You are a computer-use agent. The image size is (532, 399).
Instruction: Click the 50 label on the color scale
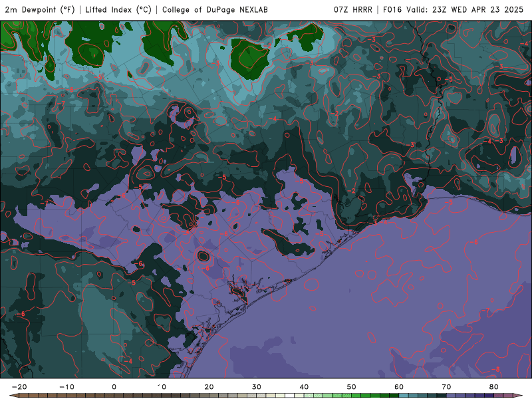[352, 387]
